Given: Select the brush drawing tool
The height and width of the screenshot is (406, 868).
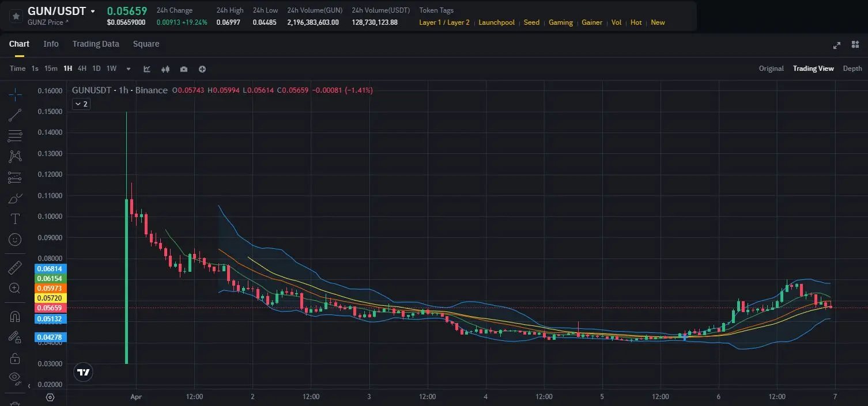Looking at the screenshot, I should pyautogui.click(x=16, y=199).
